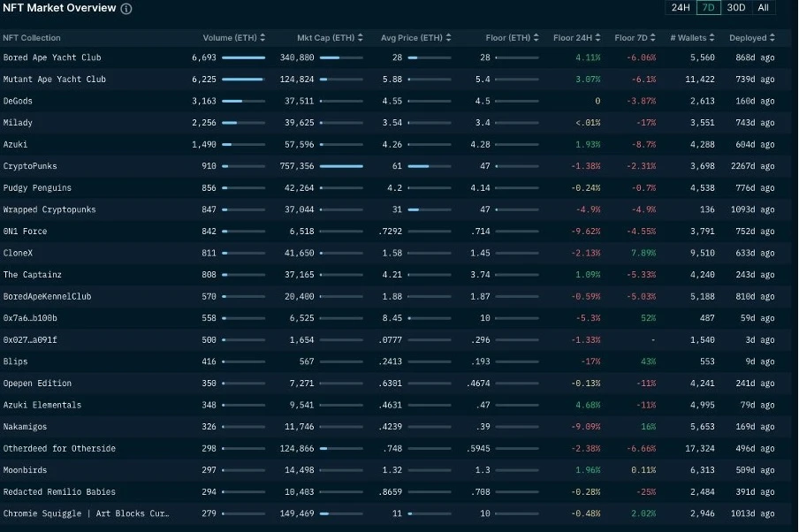Sort by Mkt Cap (ETH) arrows icon
Viewport: 799px width, 532px height.
(x=361, y=38)
